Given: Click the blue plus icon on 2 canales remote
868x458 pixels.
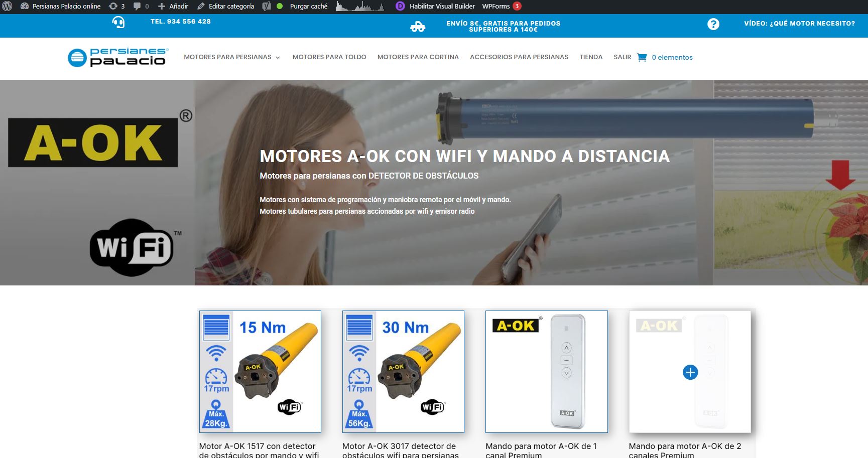Looking at the screenshot, I should pyautogui.click(x=690, y=372).
